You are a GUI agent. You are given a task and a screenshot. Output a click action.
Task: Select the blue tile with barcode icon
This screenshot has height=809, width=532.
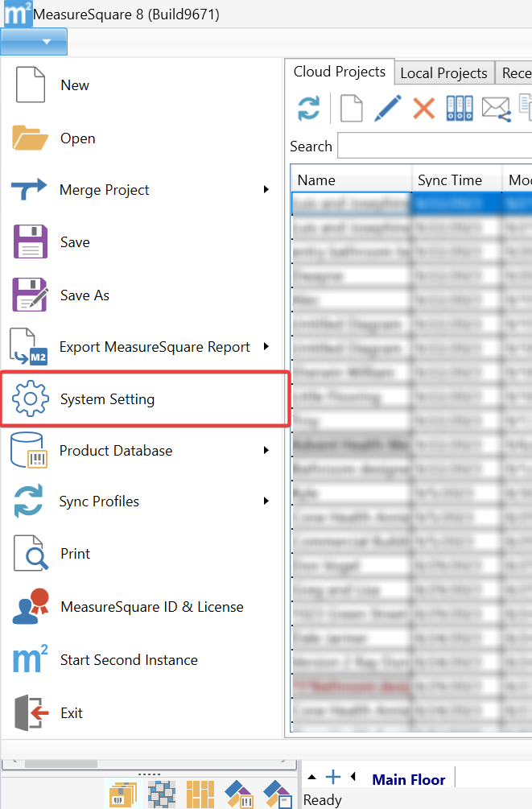[239, 795]
